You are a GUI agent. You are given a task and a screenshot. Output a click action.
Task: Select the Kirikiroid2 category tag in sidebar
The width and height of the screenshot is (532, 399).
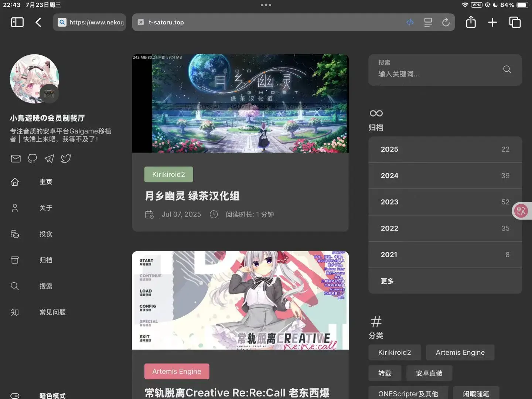(395, 352)
